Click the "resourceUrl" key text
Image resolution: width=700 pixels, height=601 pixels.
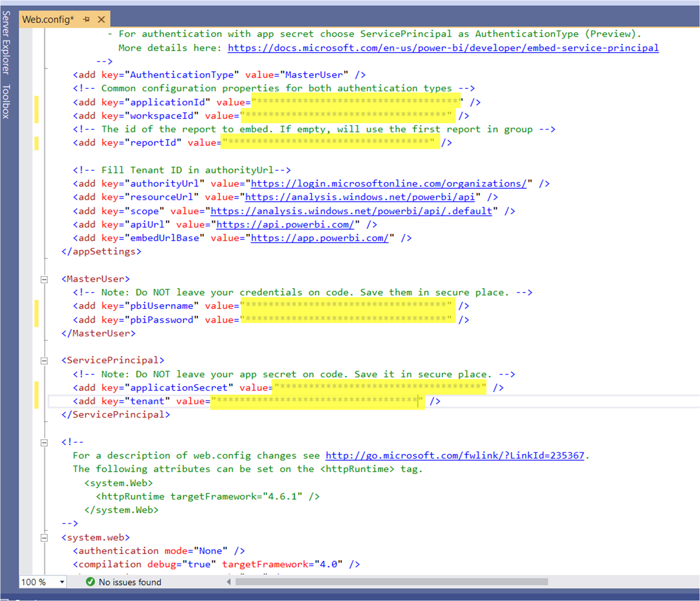tap(162, 197)
